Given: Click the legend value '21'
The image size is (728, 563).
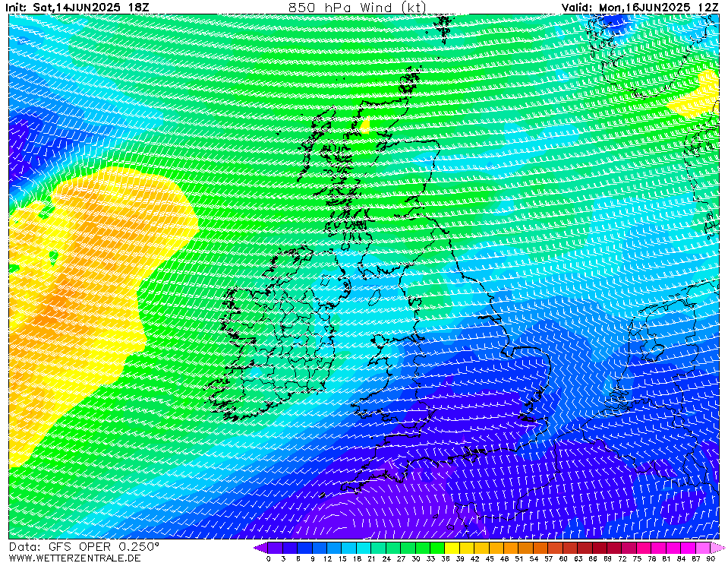Looking at the screenshot, I should pyautogui.click(x=371, y=558).
